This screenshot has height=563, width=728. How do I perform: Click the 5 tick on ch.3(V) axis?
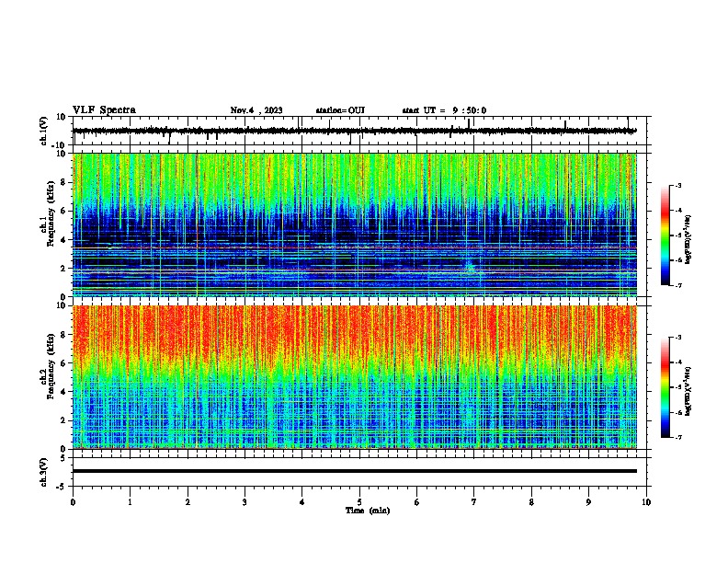click(x=63, y=458)
